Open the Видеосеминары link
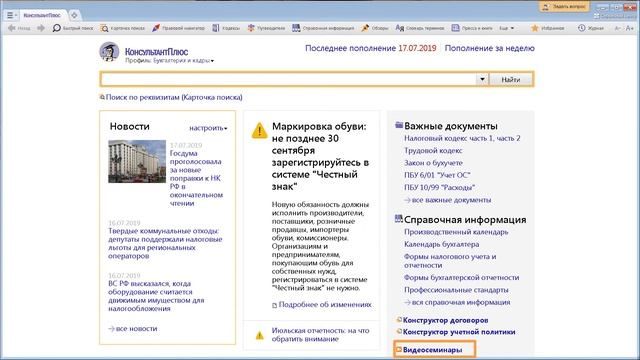The height and width of the screenshot is (360, 640). 432,350
